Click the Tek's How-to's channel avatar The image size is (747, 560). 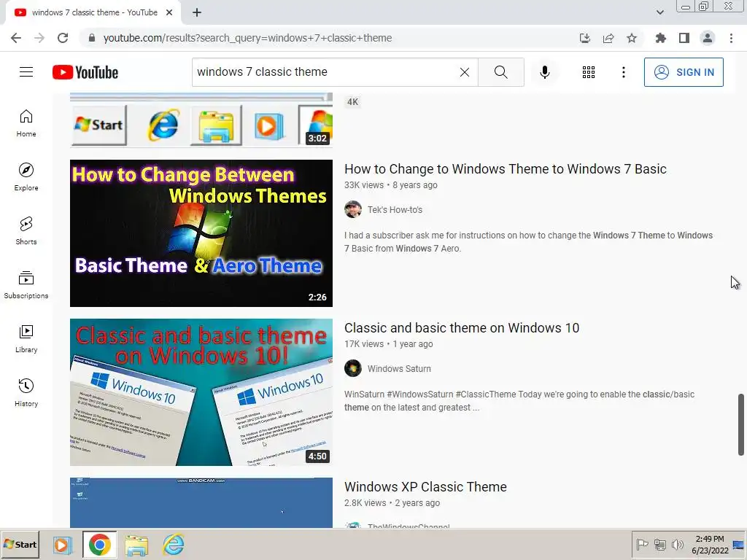353,209
